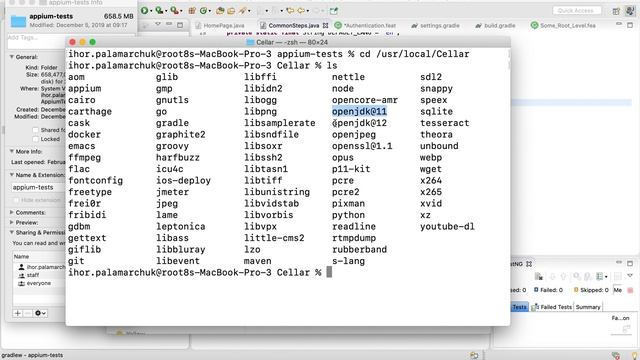This screenshot has height=360, width=640.
Task: Click the appium-tests folder icon in Info window
Action: (18, 20)
